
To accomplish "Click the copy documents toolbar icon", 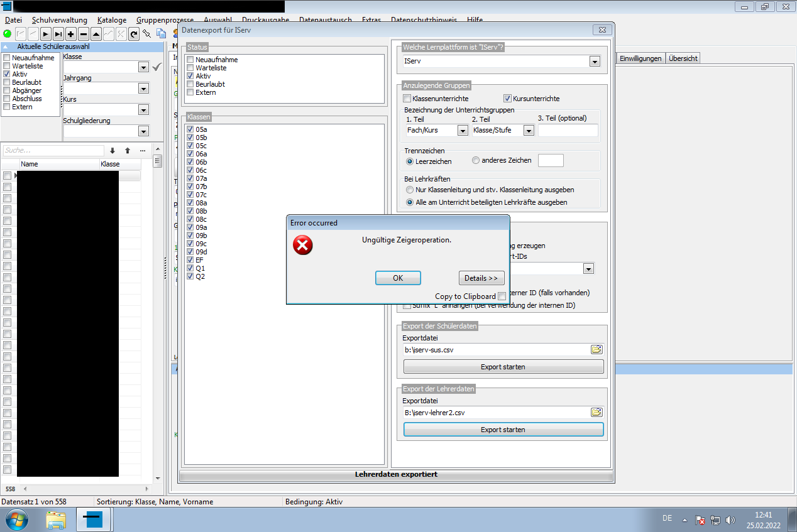I will (x=161, y=34).
